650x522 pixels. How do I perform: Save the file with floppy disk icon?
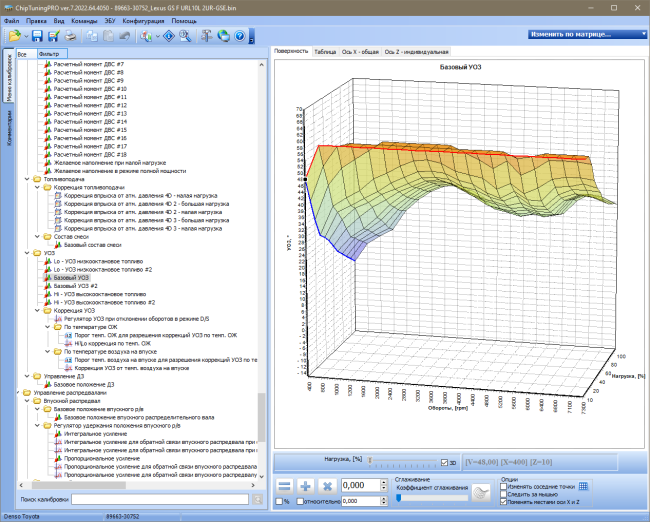click(37, 36)
